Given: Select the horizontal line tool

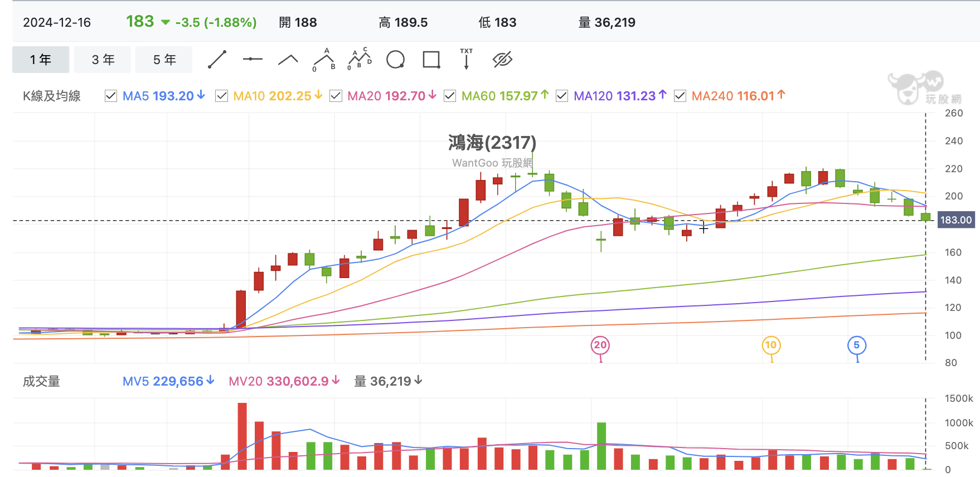Looking at the screenshot, I should [253, 59].
